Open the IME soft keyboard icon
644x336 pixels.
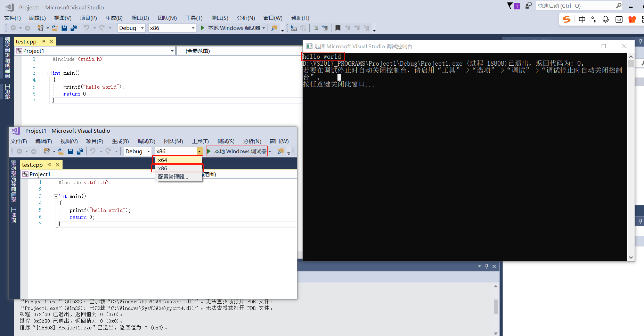[x=619, y=19]
